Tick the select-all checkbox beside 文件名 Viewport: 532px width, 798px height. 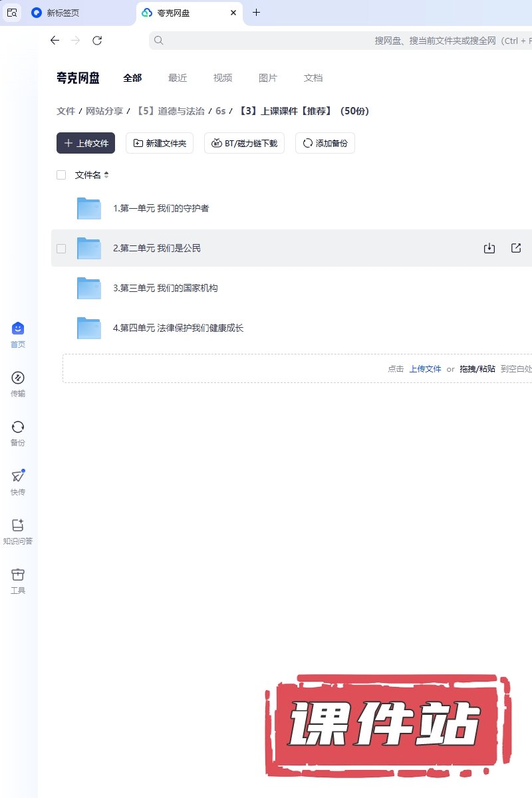61,175
